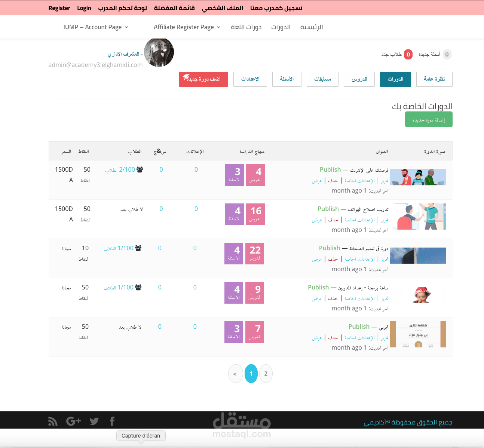The image size is (484, 448).
Task: Select the active الدورات dashboard tab
Action: point(395,79)
